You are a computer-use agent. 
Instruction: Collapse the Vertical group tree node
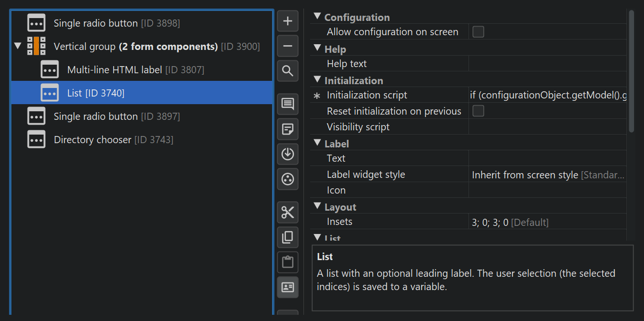pos(18,47)
